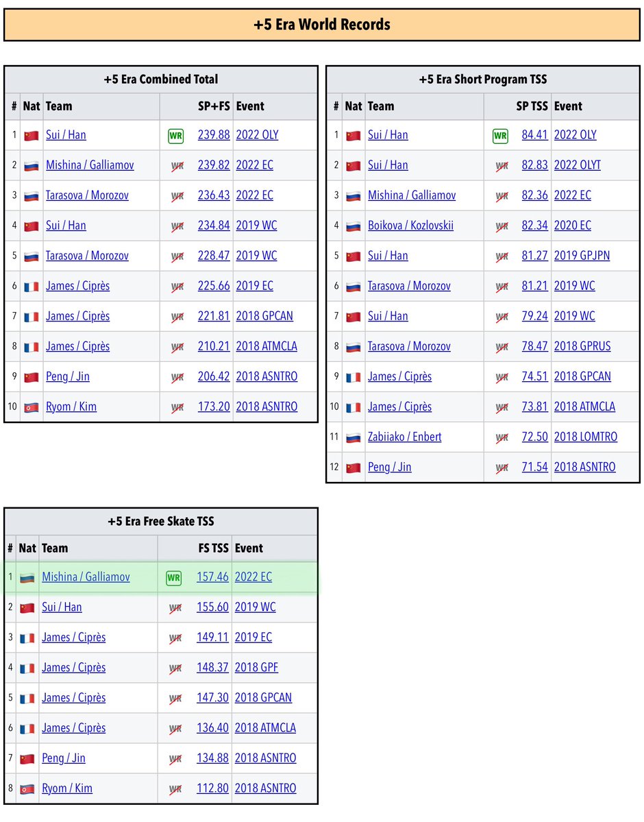Open Sui / Han link in the 239.88 row
644x822 pixels.
[x=66, y=135]
